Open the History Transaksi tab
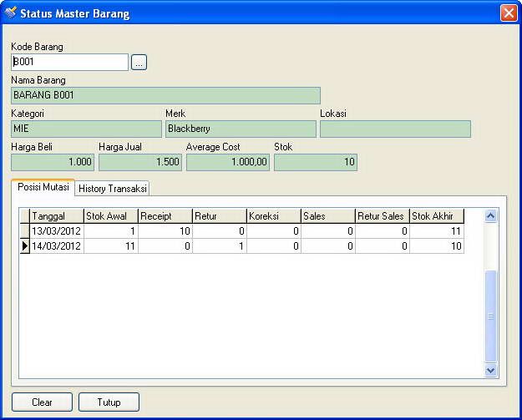The height and width of the screenshot is (420, 522). pyautogui.click(x=112, y=189)
